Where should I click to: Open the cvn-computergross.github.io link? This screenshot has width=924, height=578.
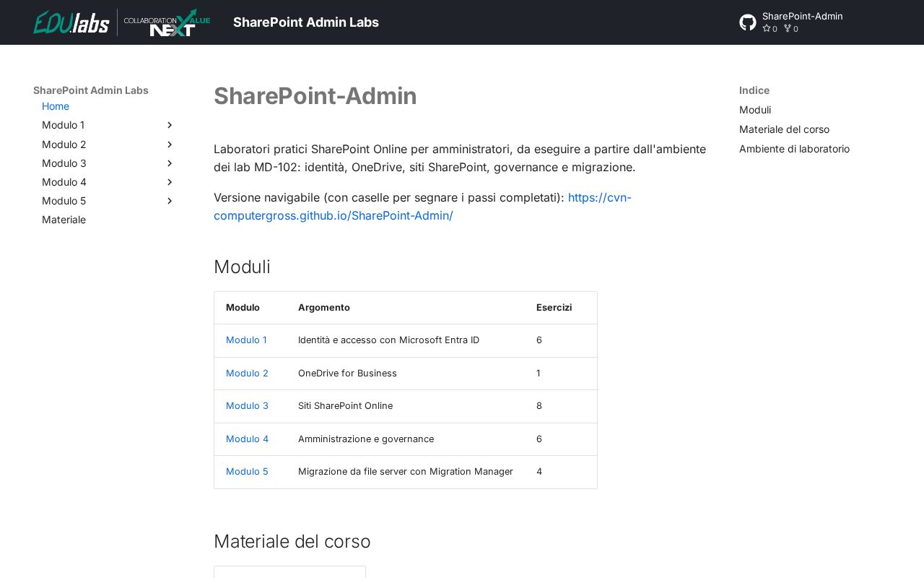[422, 207]
